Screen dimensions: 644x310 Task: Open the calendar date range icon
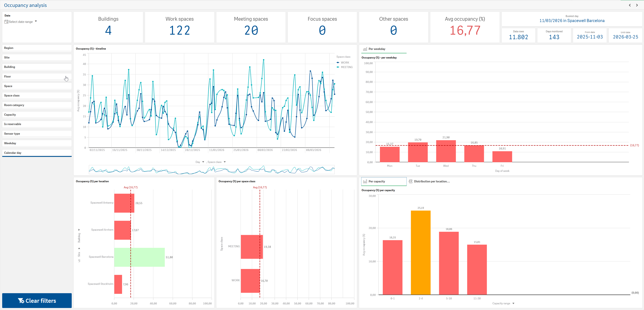point(7,22)
